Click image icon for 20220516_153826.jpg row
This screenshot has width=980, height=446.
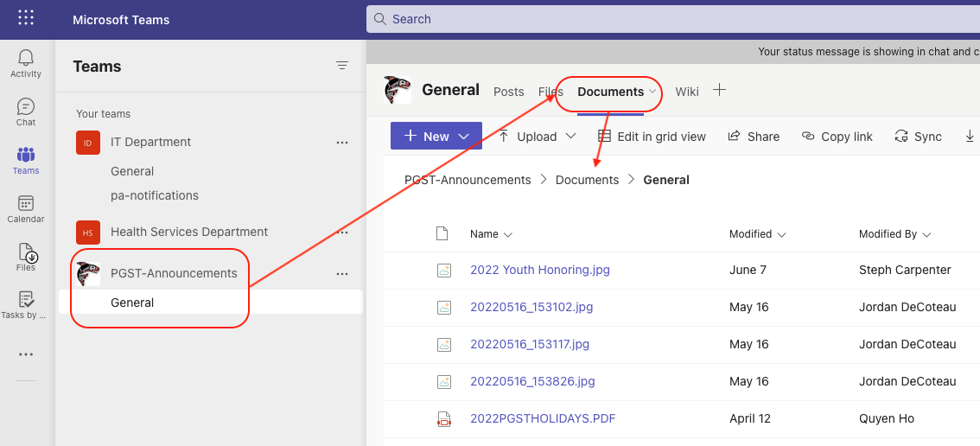click(443, 381)
